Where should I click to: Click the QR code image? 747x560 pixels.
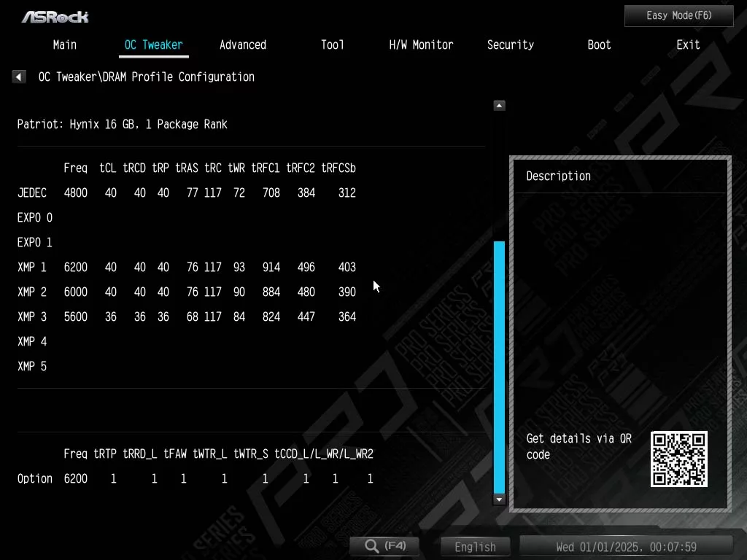pos(678,459)
